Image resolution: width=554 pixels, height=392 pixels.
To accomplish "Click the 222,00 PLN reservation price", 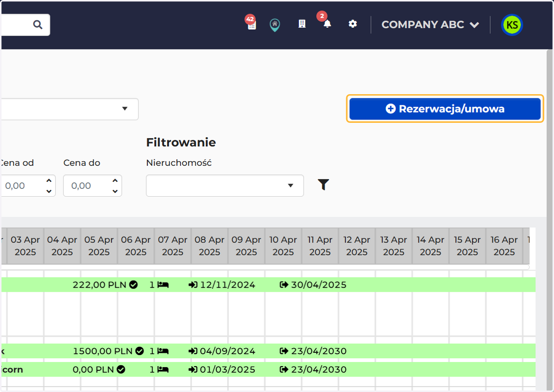I will tap(99, 285).
